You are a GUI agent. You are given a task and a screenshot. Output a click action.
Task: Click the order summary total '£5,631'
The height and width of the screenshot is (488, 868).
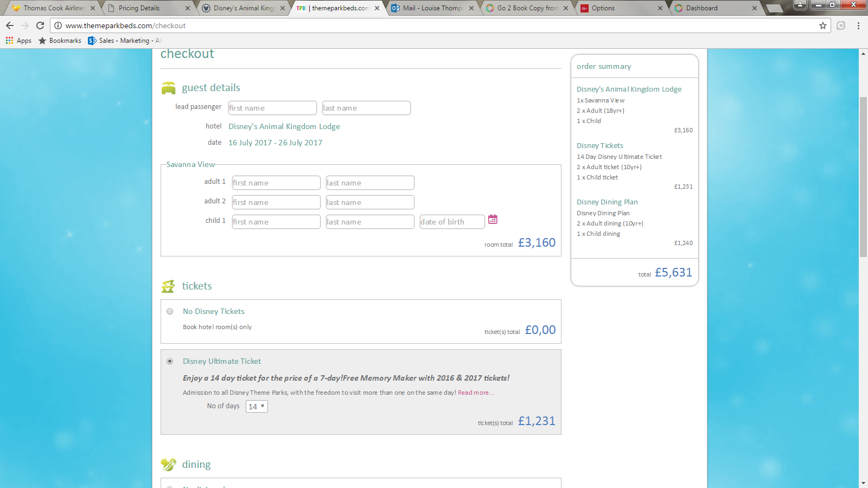click(x=673, y=272)
